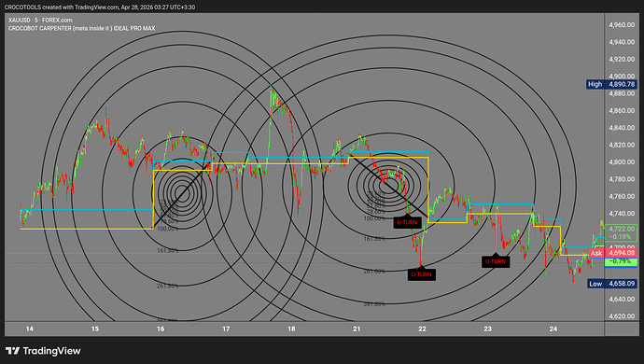Screen dimensions: 644x364
Task: Click the U-TURN label above date 23
Action: (x=496, y=261)
